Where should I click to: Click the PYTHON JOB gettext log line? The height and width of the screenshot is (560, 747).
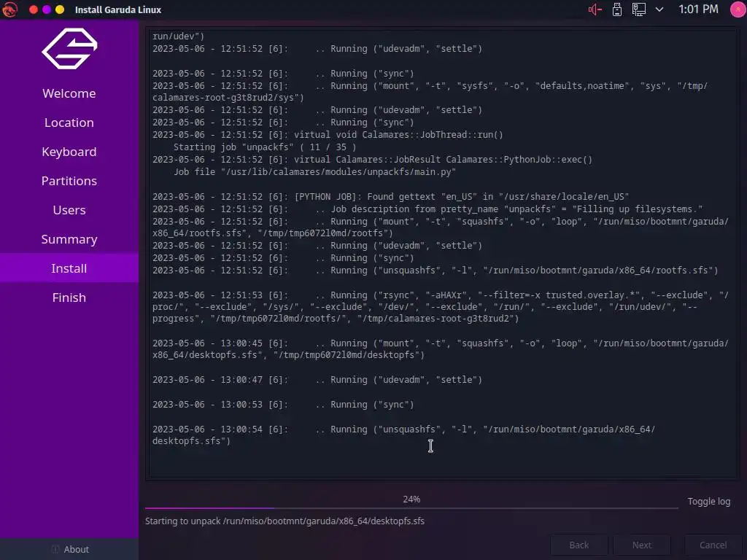(391, 197)
